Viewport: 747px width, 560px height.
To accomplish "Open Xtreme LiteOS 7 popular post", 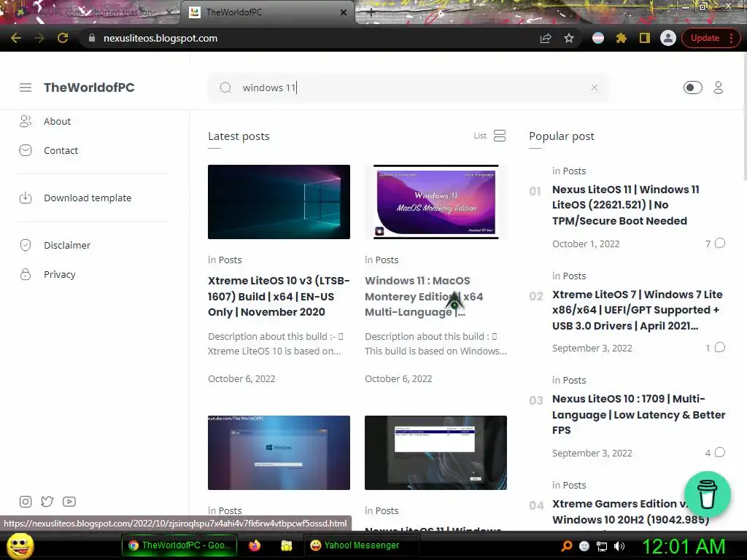I will 637,310.
